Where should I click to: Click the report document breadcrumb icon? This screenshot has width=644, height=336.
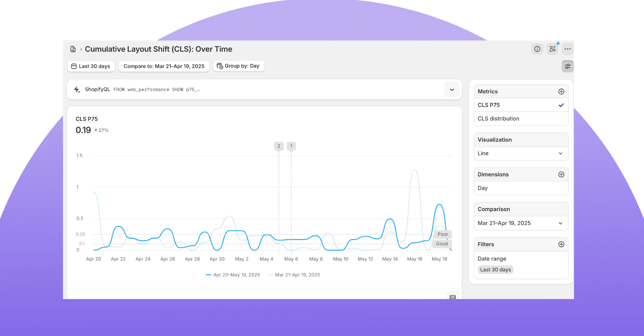pyautogui.click(x=73, y=49)
